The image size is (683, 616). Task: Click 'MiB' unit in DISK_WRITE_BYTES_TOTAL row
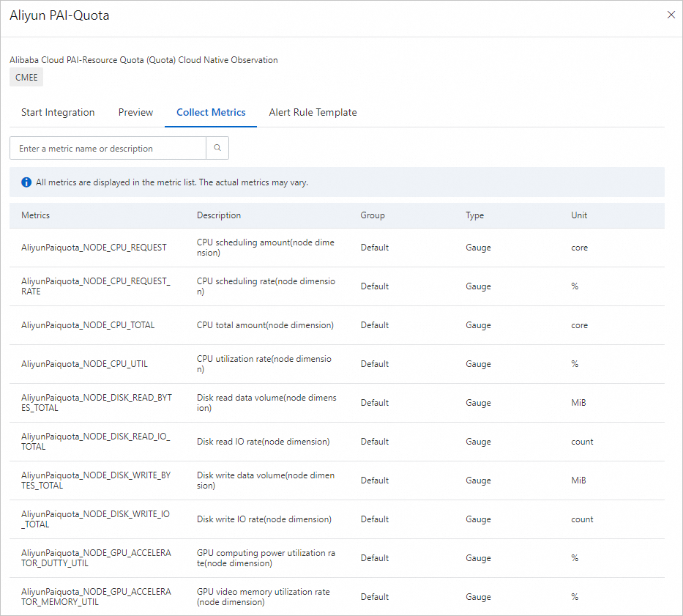coord(578,480)
